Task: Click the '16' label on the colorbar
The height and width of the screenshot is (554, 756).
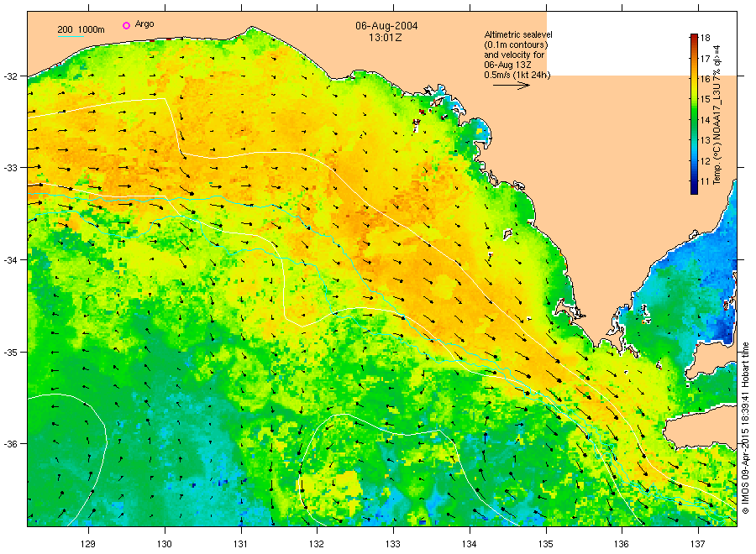Action: coord(705,79)
